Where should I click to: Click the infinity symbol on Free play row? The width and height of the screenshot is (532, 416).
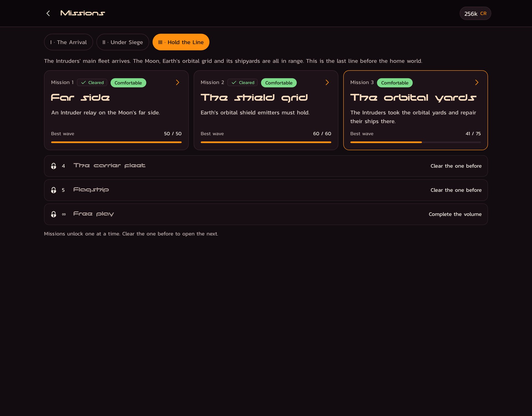tap(64, 214)
